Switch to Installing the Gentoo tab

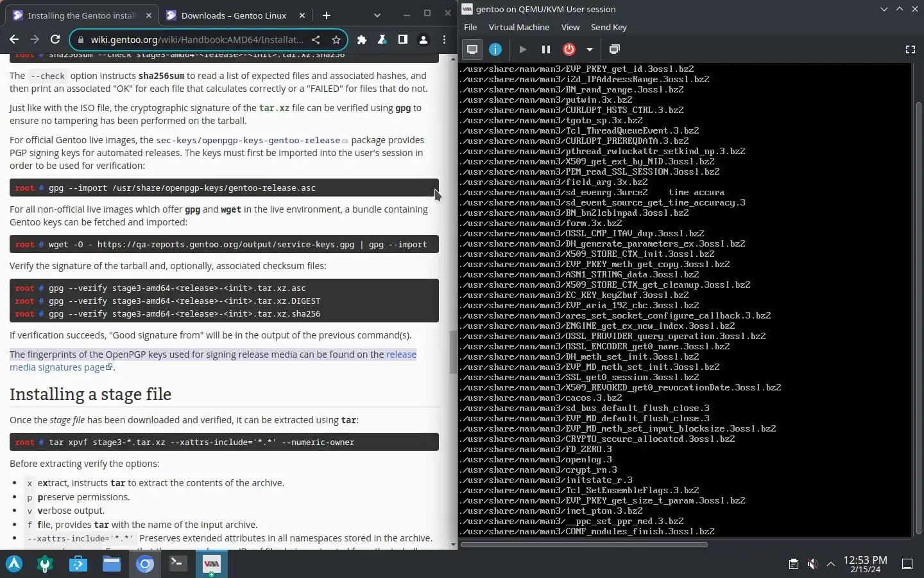point(81,15)
